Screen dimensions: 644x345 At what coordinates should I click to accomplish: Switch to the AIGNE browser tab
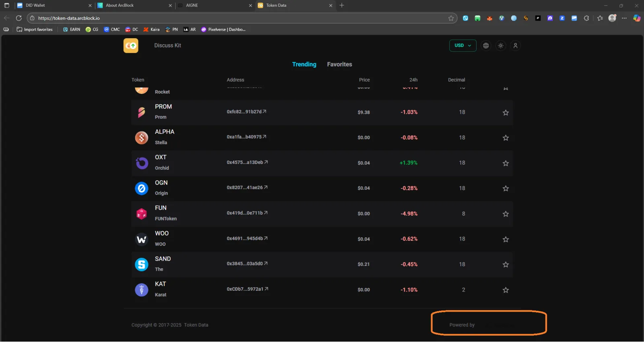click(215, 5)
